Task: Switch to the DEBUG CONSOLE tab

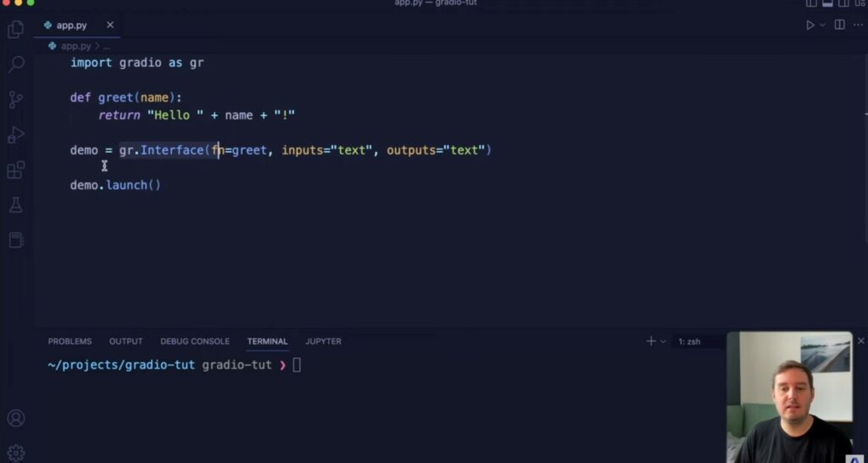Action: pos(195,341)
